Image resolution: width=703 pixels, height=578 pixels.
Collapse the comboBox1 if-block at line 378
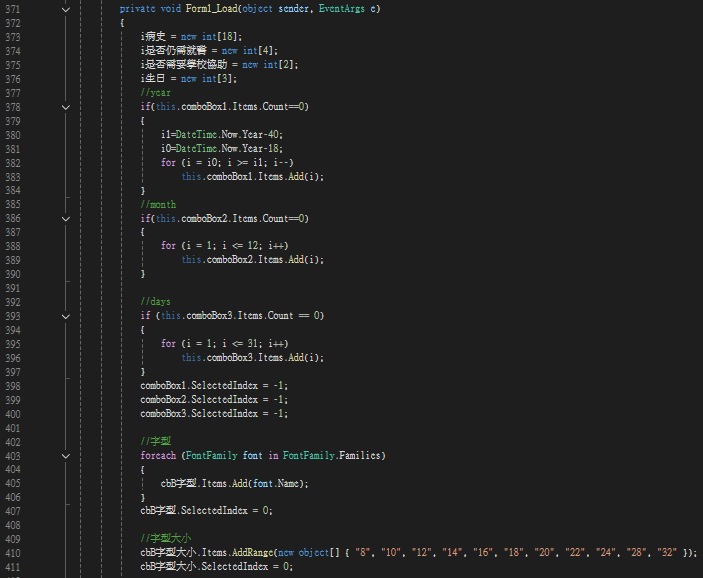tap(65, 107)
